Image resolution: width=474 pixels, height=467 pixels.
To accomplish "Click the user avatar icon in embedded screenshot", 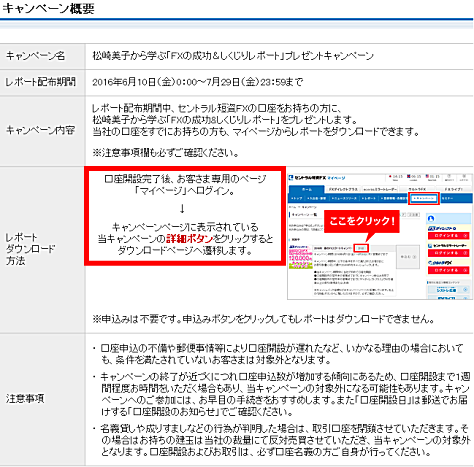I will (x=431, y=219).
